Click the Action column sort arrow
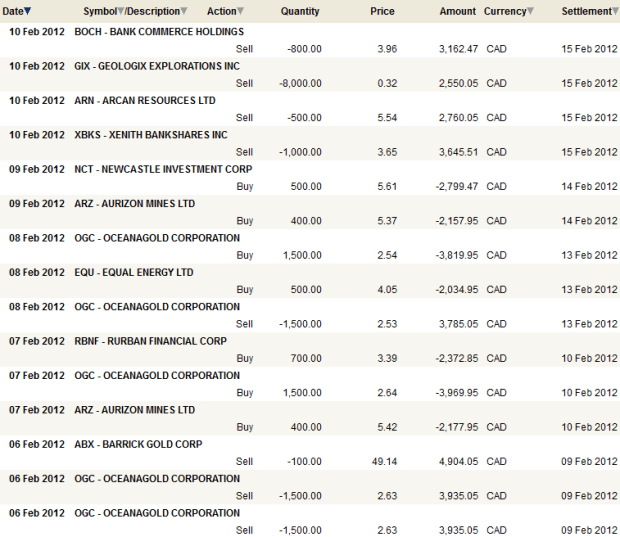 [242, 12]
